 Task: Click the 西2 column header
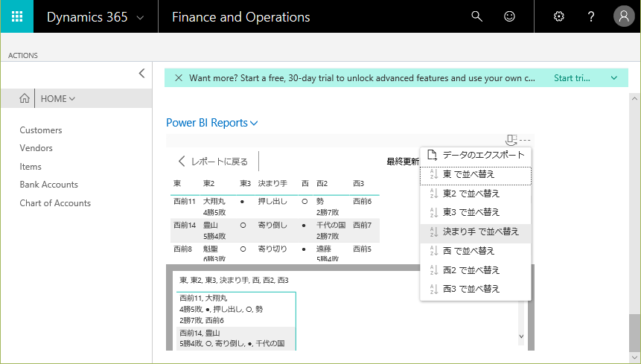322,183
